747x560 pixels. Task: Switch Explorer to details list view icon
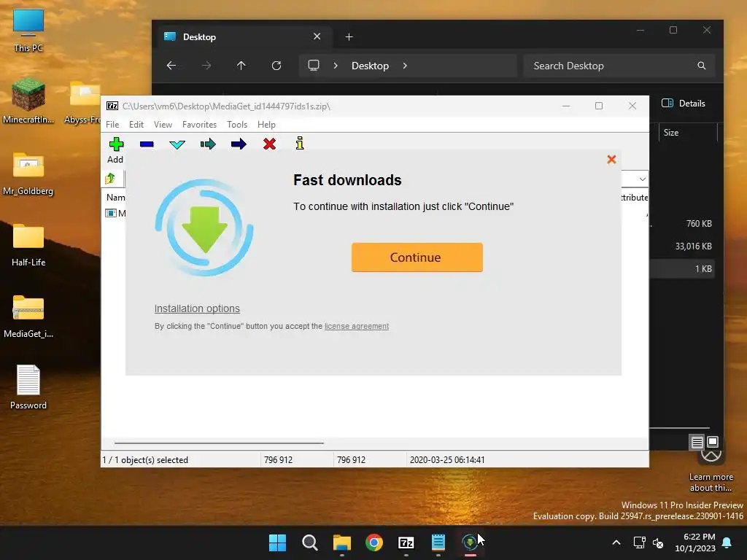click(697, 443)
